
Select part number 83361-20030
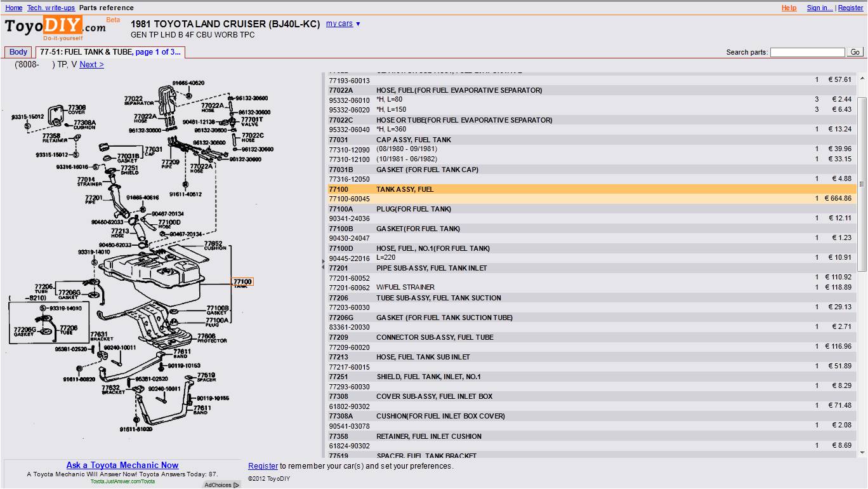pyautogui.click(x=349, y=327)
